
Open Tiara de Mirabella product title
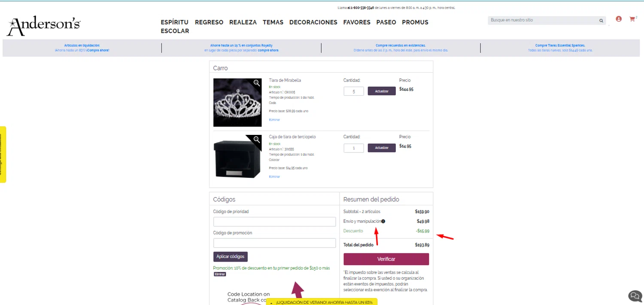pos(285,80)
